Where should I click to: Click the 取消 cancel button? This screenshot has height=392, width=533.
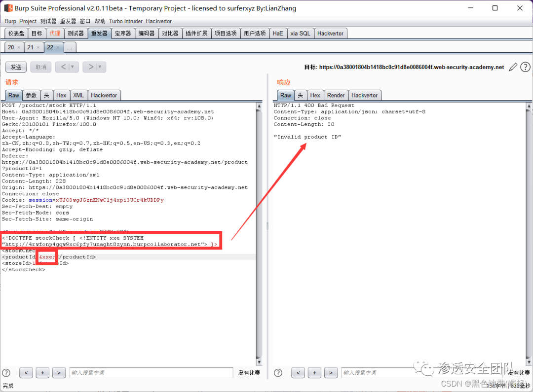pyautogui.click(x=41, y=67)
